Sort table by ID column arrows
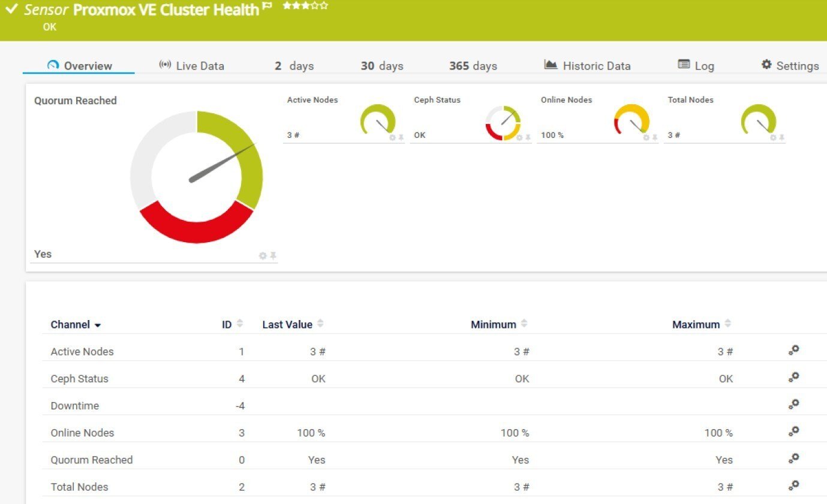Screen dimensions: 827x504 click(239, 324)
